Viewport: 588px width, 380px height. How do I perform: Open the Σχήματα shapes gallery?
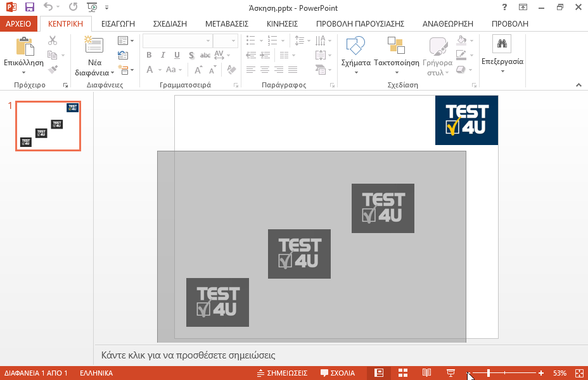coord(355,54)
